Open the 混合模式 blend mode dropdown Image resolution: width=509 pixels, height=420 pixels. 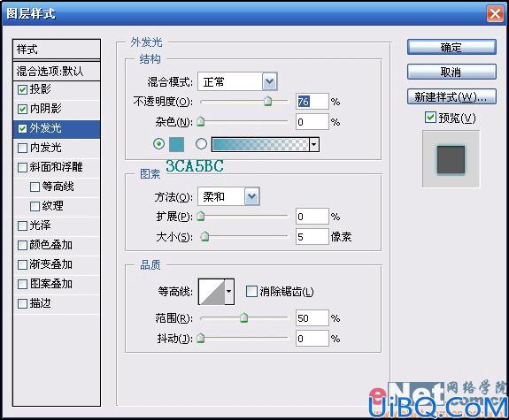tap(269, 81)
